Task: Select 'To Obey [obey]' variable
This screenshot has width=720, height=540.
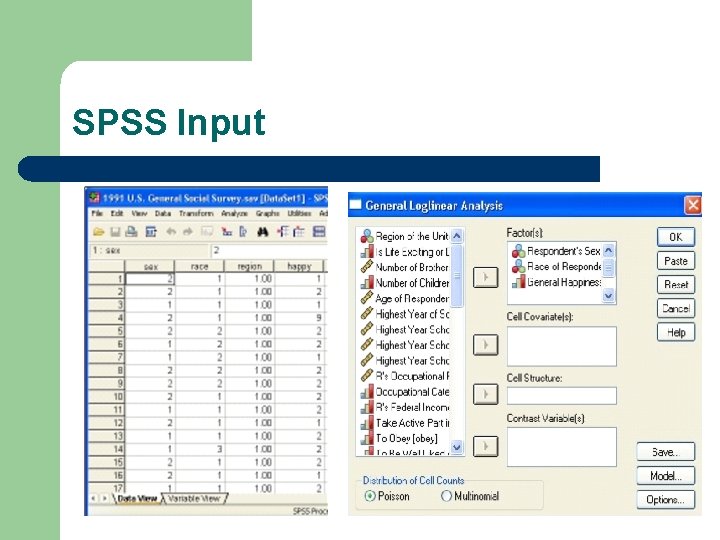Action: [399, 439]
